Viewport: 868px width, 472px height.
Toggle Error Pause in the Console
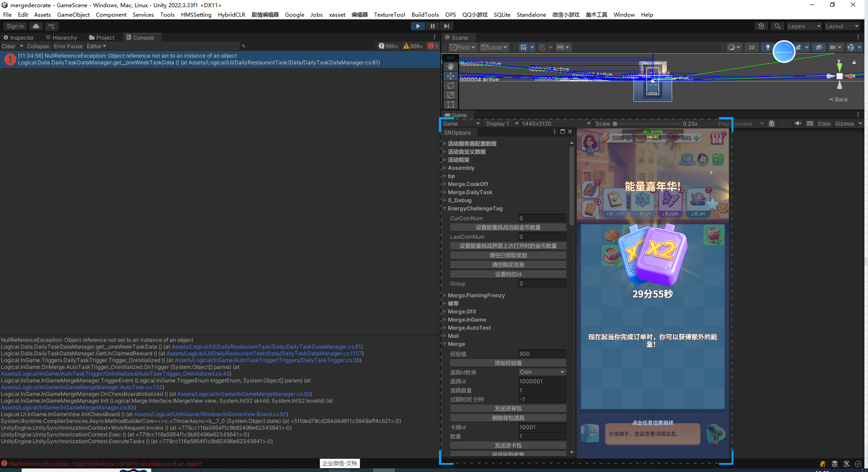tap(68, 46)
